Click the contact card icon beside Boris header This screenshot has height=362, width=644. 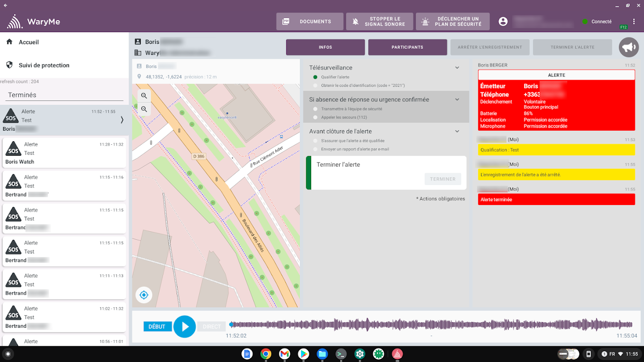pos(138,42)
